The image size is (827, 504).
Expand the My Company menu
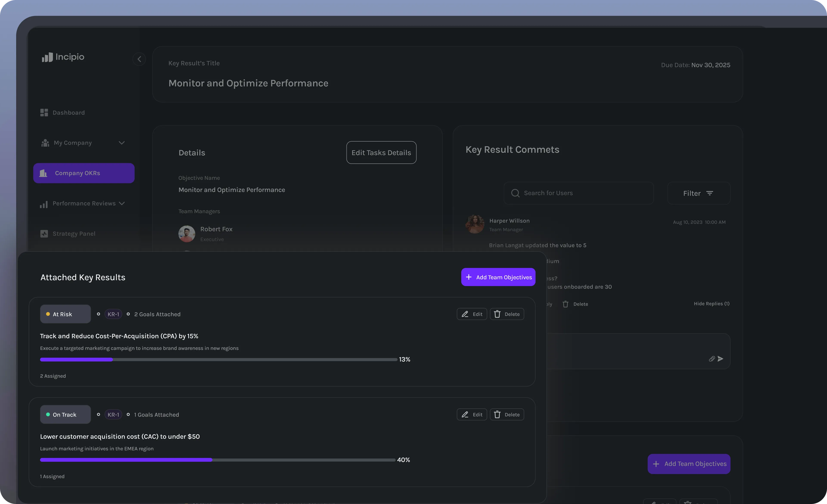[121, 143]
